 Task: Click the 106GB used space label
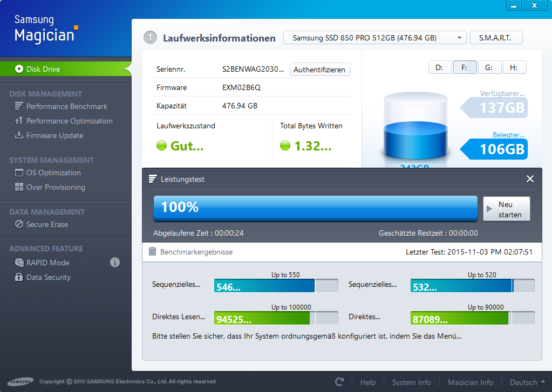tap(494, 149)
